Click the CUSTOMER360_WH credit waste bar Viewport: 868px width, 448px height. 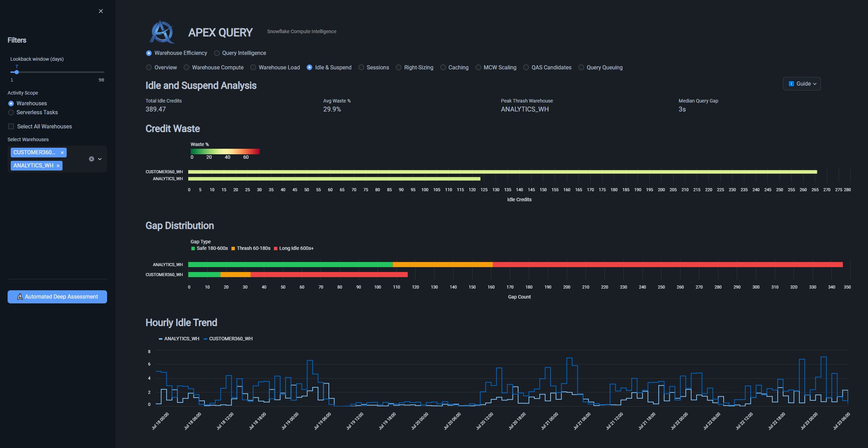(503, 172)
